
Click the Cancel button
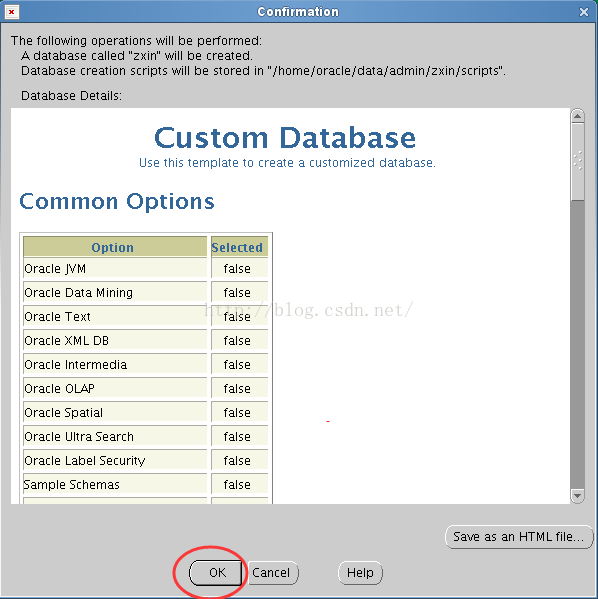coord(271,573)
